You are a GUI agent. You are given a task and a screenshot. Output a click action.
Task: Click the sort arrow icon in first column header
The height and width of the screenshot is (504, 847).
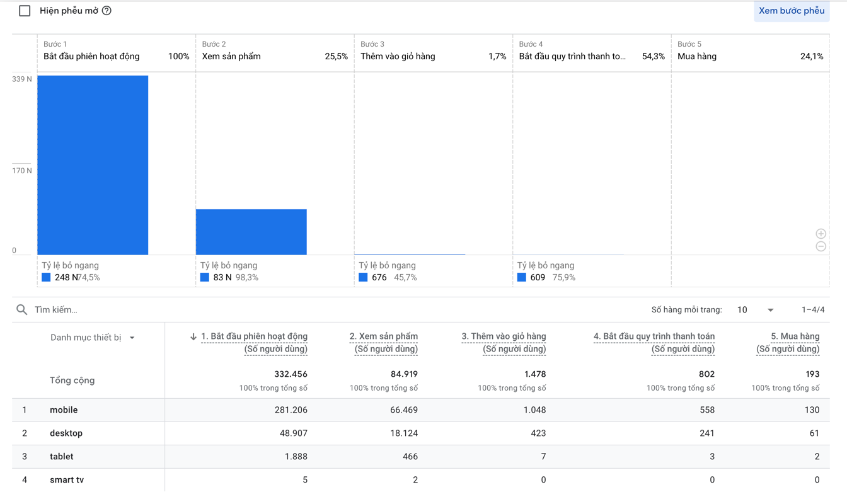pos(193,337)
